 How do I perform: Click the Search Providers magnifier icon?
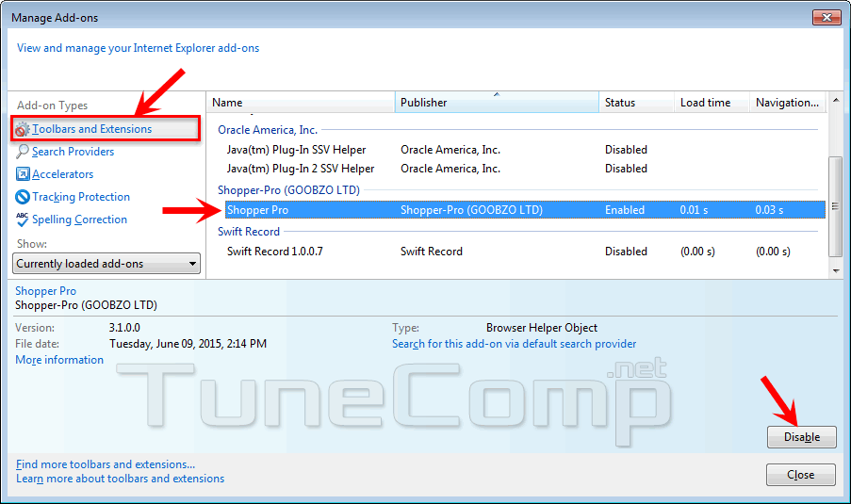[x=23, y=152]
